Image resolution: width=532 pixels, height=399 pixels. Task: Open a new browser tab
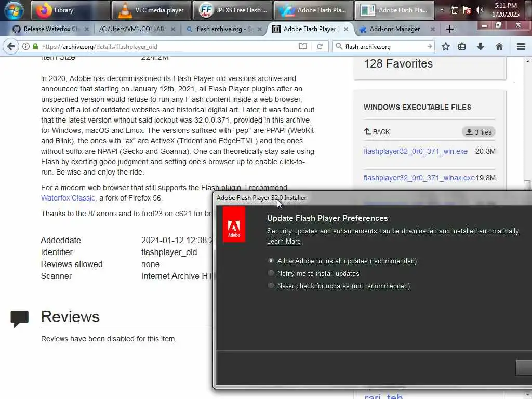(449, 29)
